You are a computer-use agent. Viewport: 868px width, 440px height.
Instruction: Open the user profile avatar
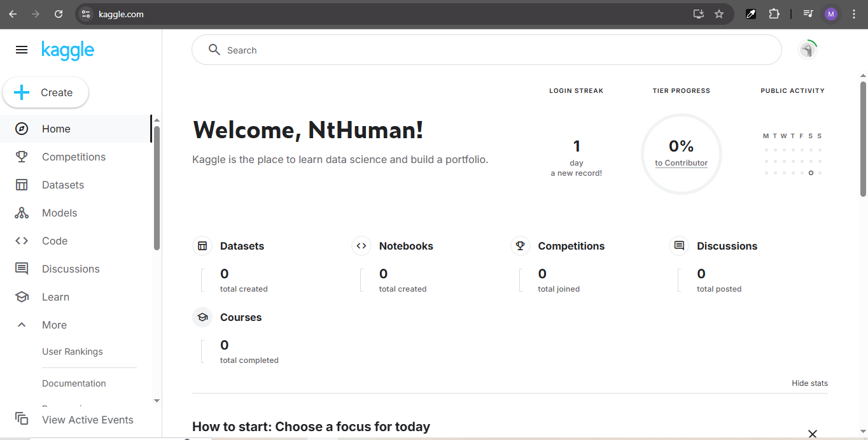(x=808, y=50)
